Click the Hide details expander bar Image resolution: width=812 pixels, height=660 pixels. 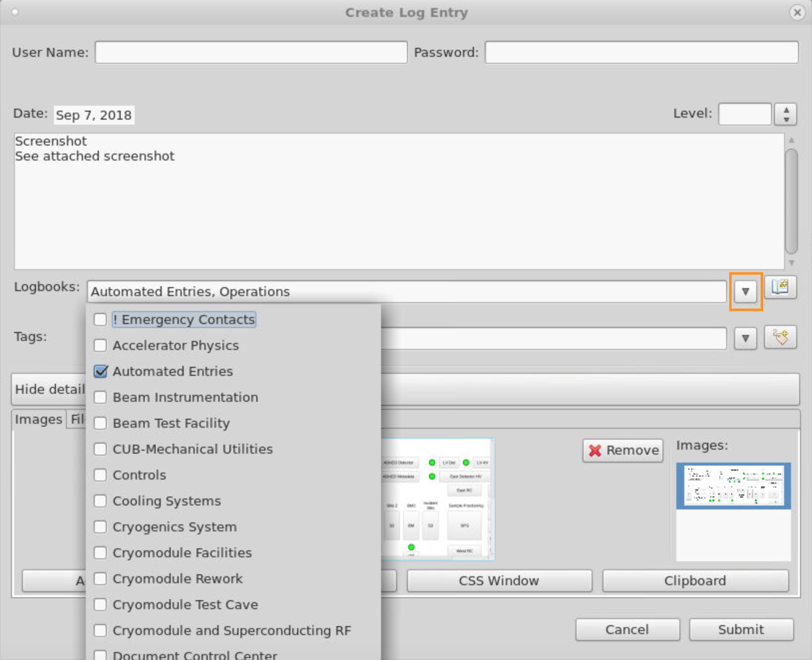[x=405, y=389]
